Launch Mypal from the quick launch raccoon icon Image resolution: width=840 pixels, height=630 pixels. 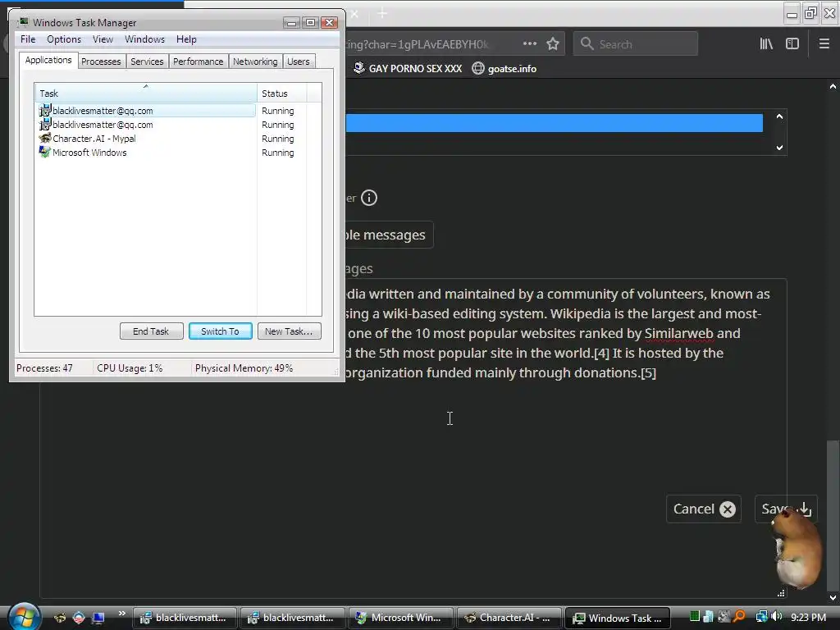point(60,618)
